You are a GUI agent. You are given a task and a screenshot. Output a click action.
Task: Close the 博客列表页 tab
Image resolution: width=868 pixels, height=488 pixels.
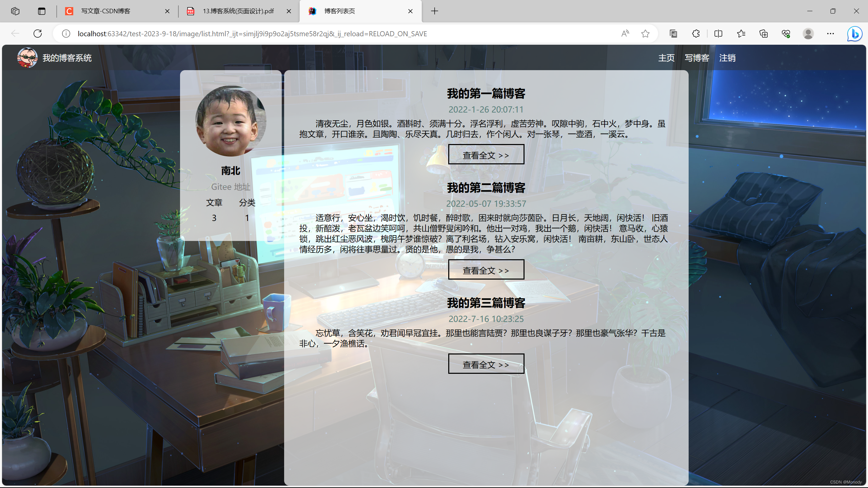[x=410, y=11]
